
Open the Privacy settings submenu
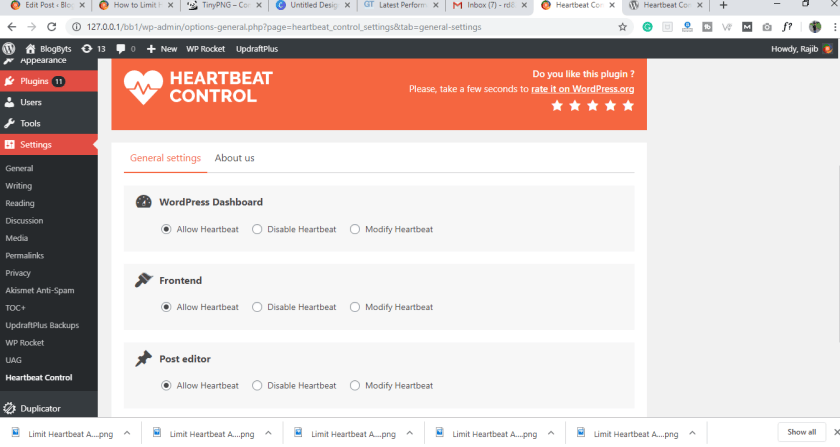(x=18, y=273)
